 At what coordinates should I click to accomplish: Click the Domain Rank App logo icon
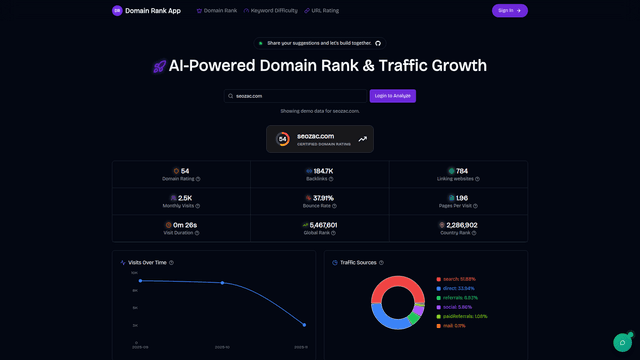pos(117,11)
